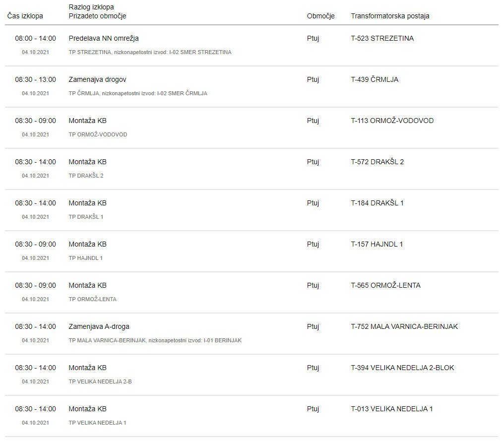
Task: Click T-565 ORMOŽ-LENTA station entry
Action: pyautogui.click(x=386, y=285)
